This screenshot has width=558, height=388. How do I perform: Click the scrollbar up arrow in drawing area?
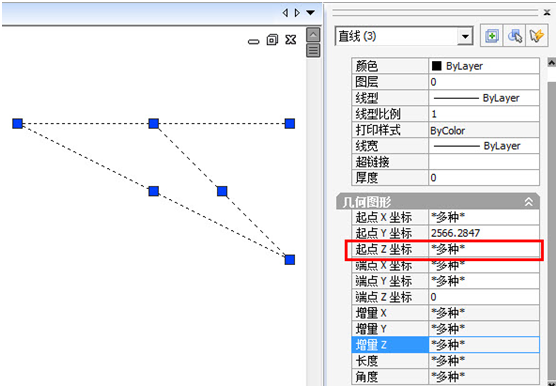pos(313,35)
